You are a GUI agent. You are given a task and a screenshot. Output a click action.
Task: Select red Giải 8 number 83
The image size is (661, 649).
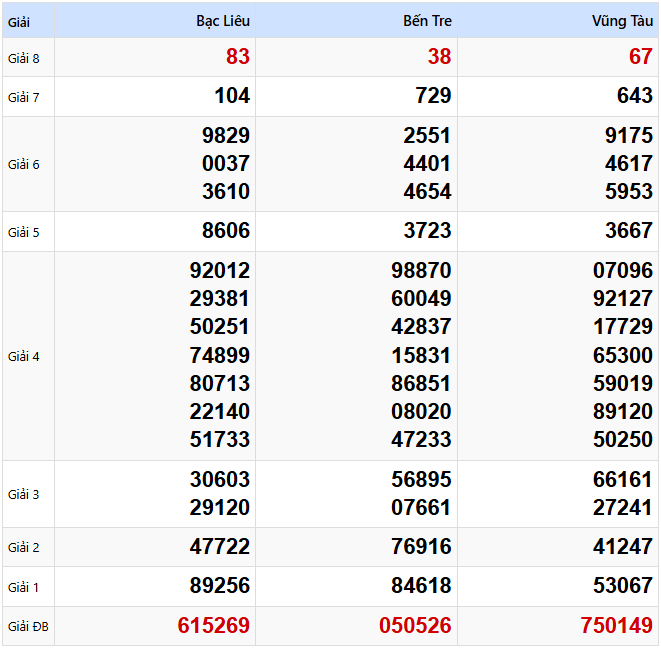[x=238, y=57]
